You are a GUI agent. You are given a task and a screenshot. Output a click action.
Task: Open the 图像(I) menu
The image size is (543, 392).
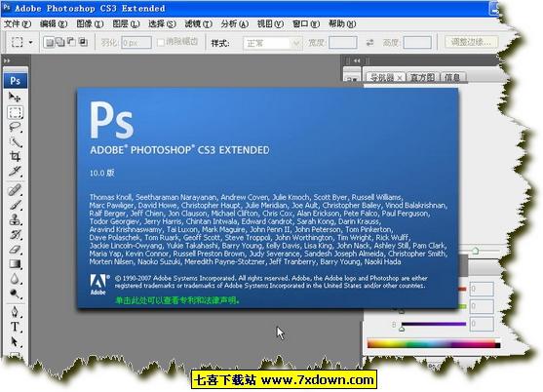[x=90, y=24]
